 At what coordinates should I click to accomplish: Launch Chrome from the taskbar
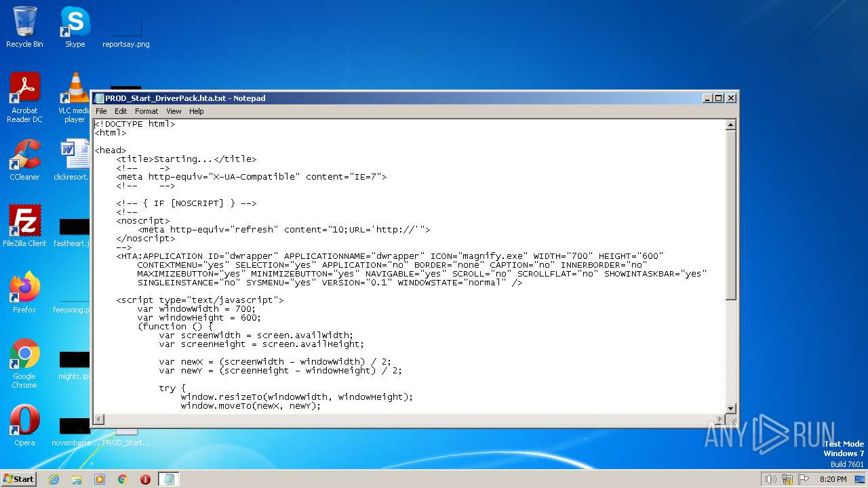click(123, 479)
